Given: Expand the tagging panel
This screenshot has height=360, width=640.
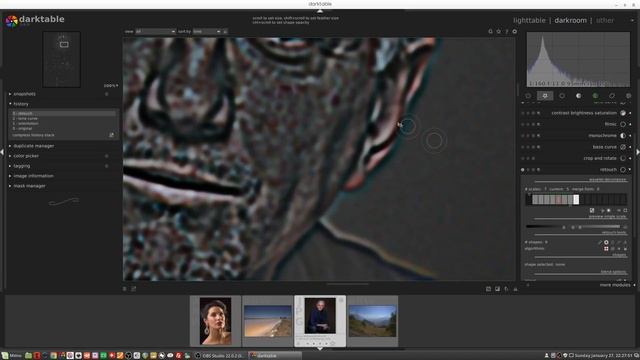Looking at the screenshot, I should [22, 166].
